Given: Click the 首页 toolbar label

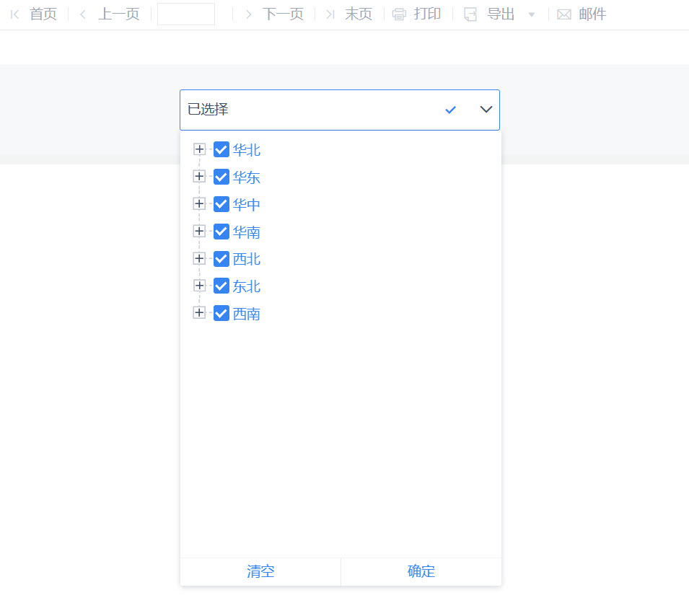Looking at the screenshot, I should 43,14.
